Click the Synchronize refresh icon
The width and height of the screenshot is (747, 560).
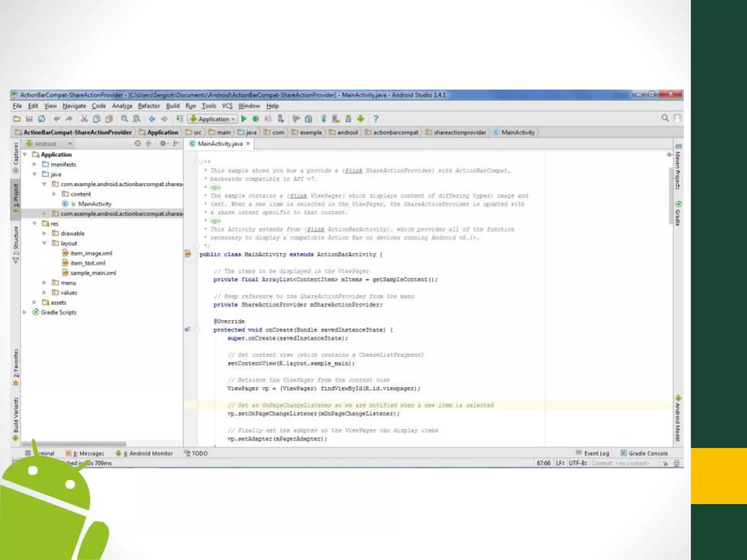click(x=42, y=119)
